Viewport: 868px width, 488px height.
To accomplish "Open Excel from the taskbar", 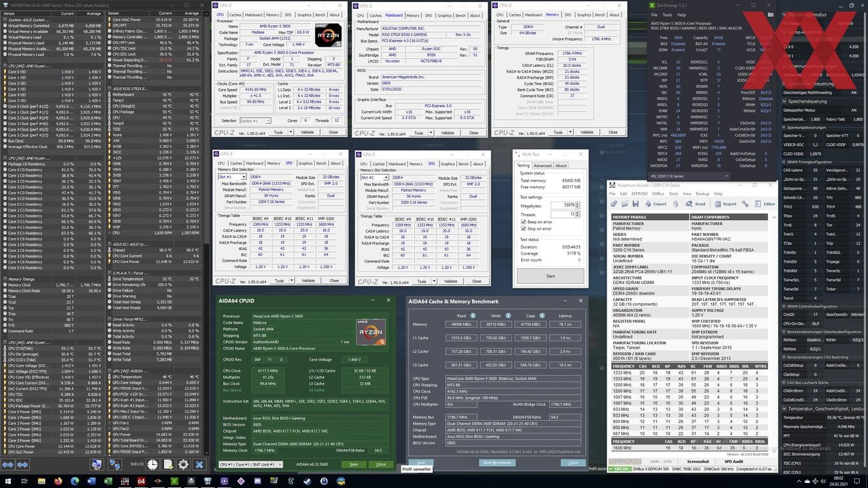I will 108,481.
